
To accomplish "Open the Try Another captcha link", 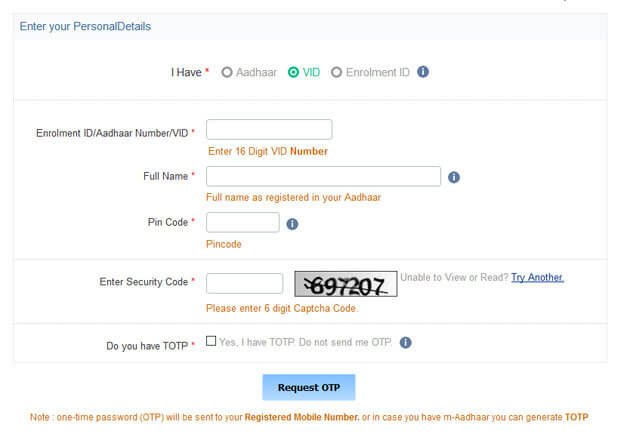I will (537, 277).
